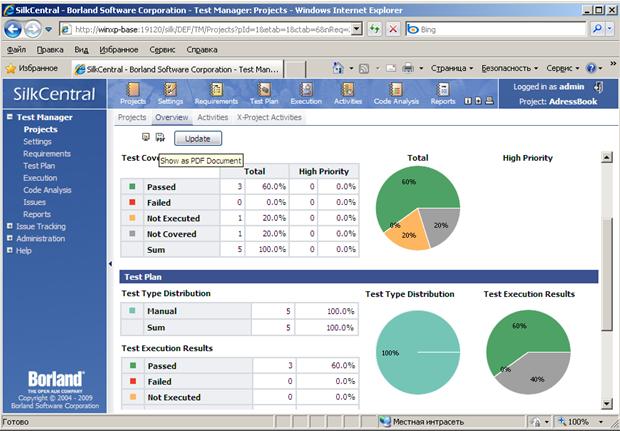
Task: Click the Read mail envelope icon
Action: pos(391,68)
